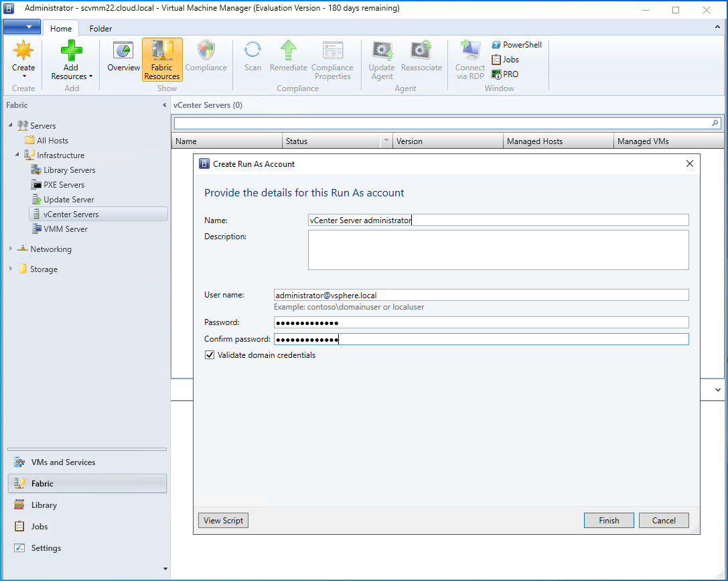Image resolution: width=728 pixels, height=581 pixels.
Task: Click the User name field
Action: pyautogui.click(x=481, y=295)
